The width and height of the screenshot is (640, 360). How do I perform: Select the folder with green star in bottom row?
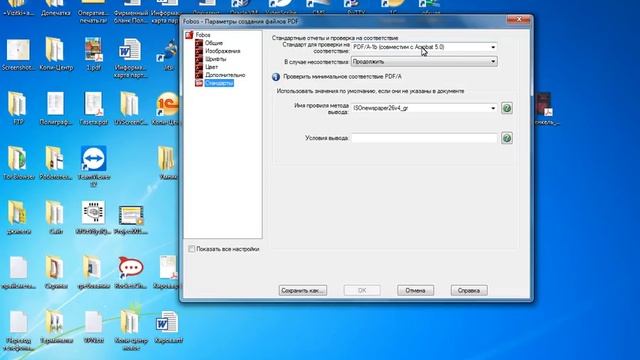[131, 330]
